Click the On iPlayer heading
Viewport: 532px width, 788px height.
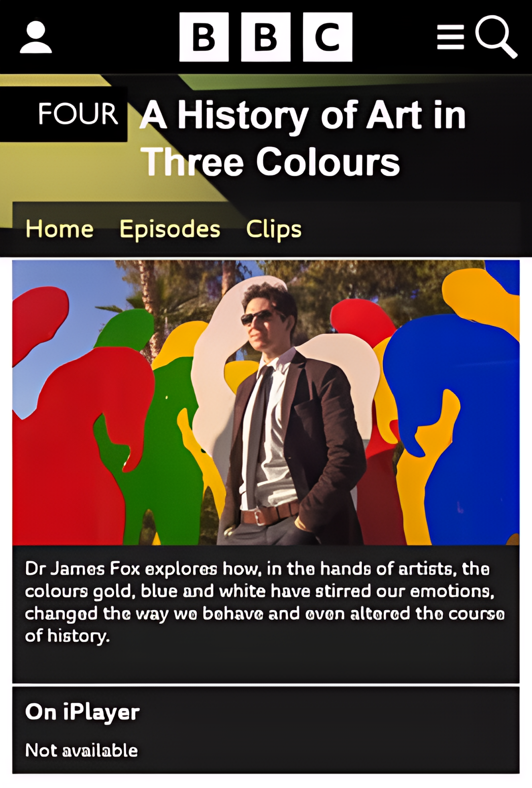click(x=82, y=712)
